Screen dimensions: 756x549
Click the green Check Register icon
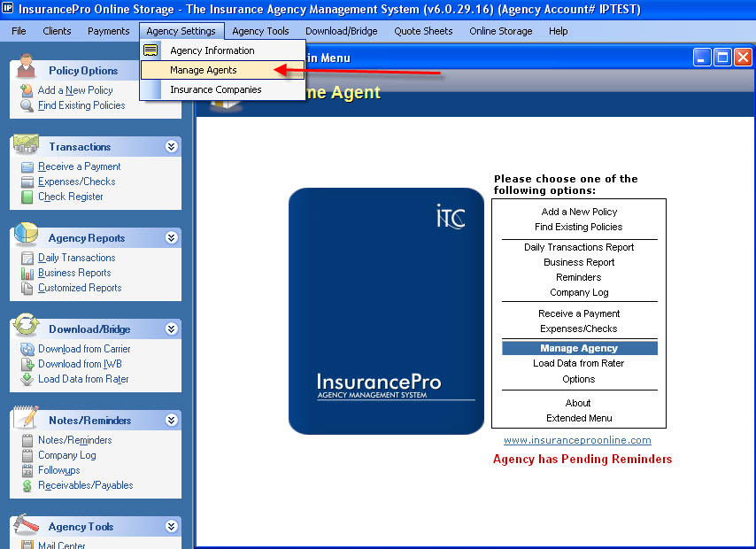27,197
